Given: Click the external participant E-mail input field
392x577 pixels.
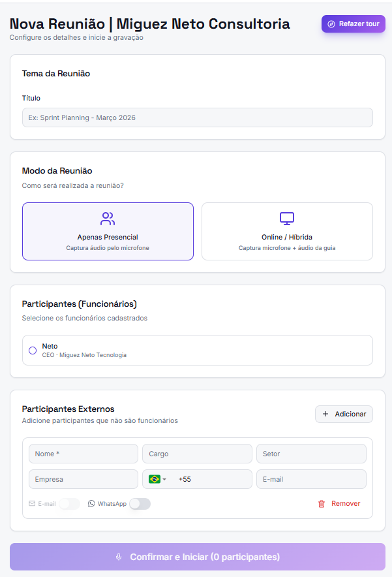Looking at the screenshot, I should click(x=311, y=479).
